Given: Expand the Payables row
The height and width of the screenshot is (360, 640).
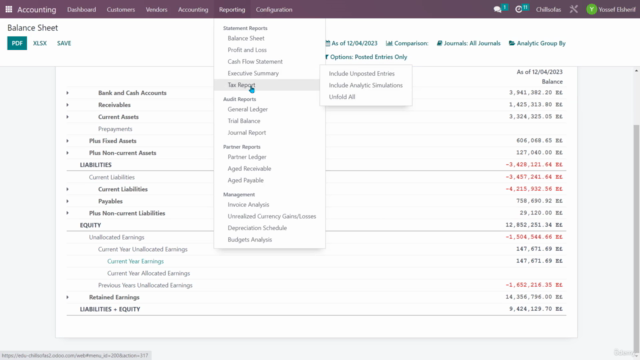Looking at the screenshot, I should (x=67, y=201).
